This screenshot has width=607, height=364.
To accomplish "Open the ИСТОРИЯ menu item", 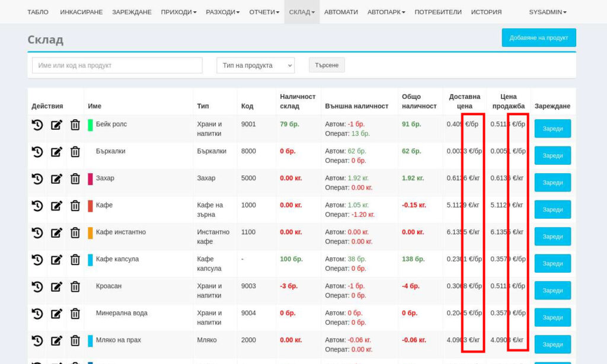I will (486, 12).
